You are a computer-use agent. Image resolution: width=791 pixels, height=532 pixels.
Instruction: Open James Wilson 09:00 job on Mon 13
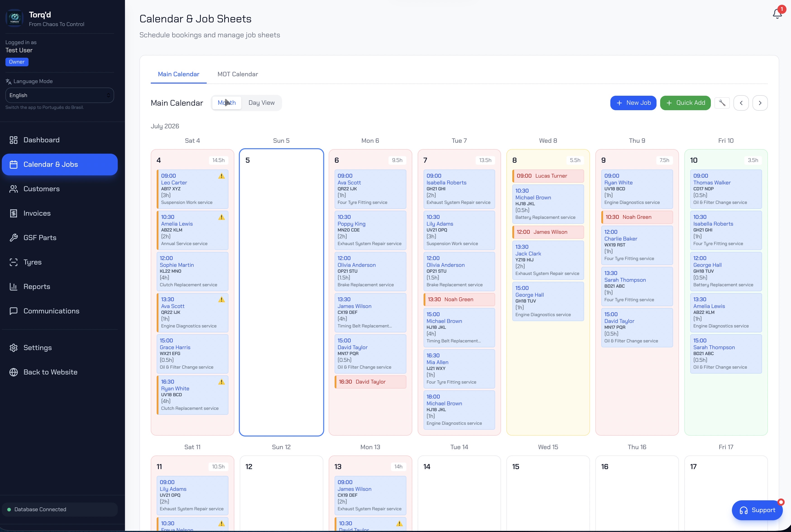(x=370, y=495)
